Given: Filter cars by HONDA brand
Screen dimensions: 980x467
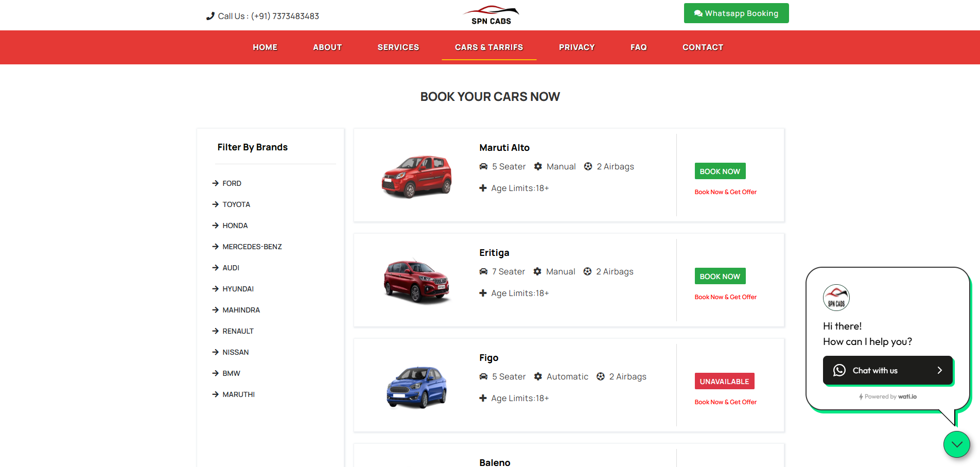Looking at the screenshot, I should click(235, 226).
